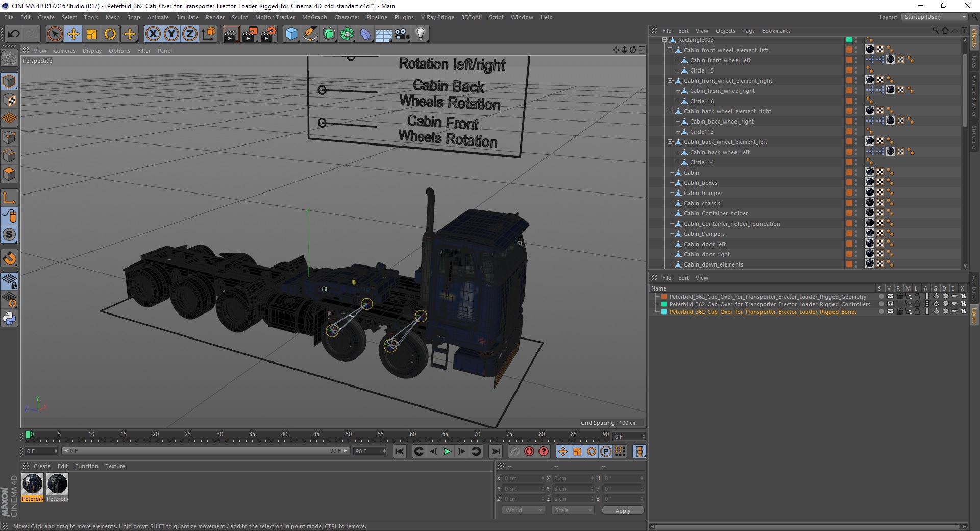Go to start of animation

[400, 451]
